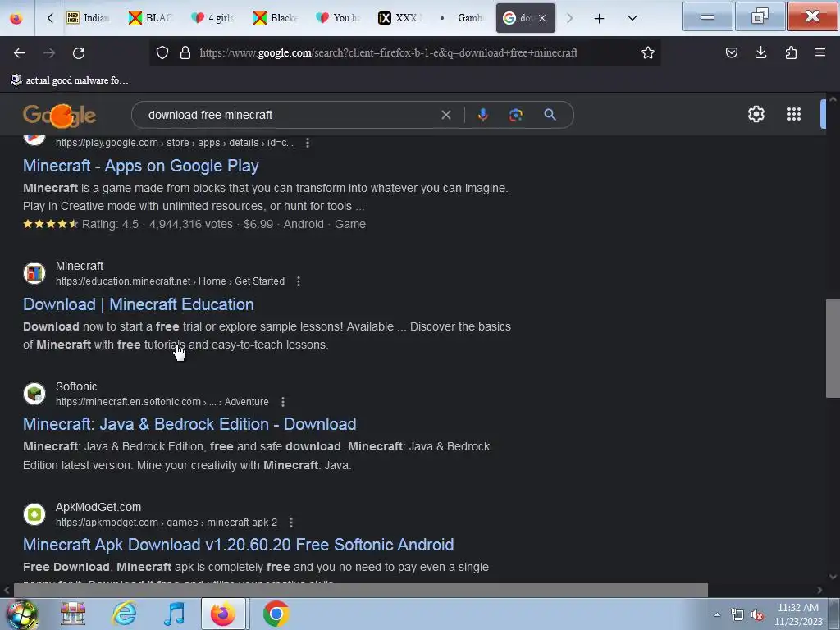This screenshot has height=630, width=840.
Task: Open options for the education.minecraft.net result
Action: coord(299,281)
